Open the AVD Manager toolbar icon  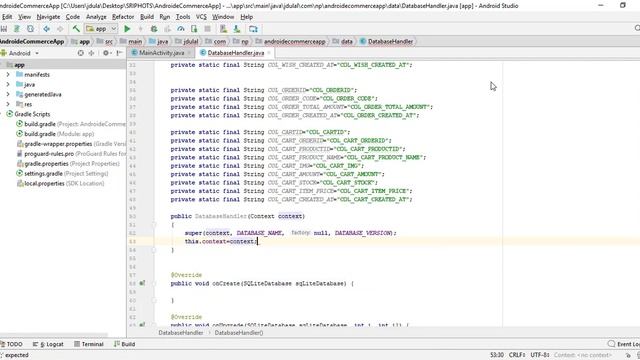click(223, 29)
